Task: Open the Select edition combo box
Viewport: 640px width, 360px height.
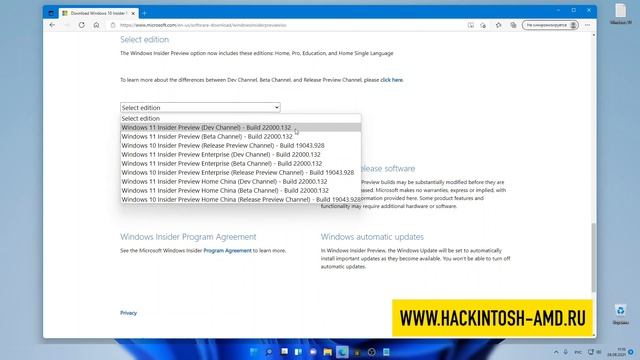Action: click(x=200, y=107)
